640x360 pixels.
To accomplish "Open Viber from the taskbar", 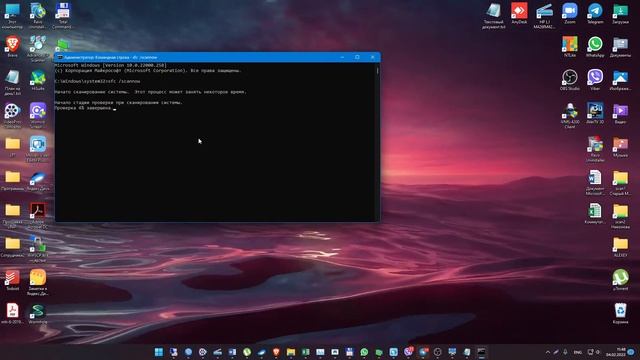I will click(408, 352).
